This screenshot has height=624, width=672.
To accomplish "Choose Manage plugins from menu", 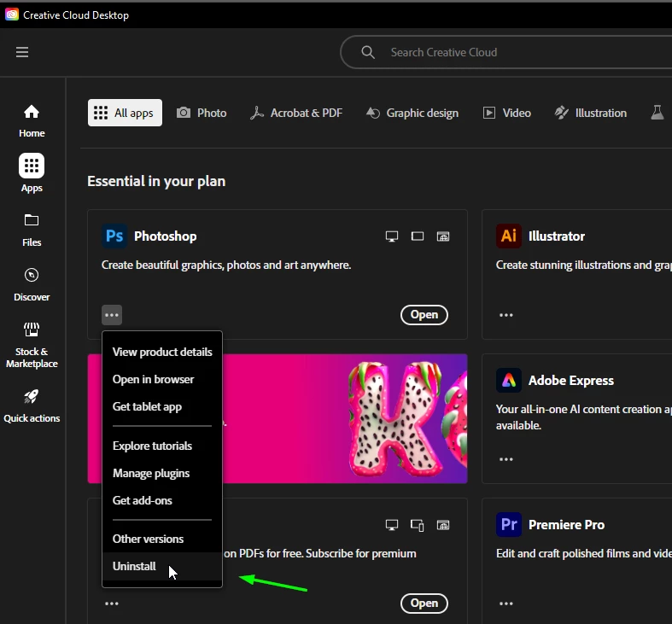I will (x=162, y=473).
